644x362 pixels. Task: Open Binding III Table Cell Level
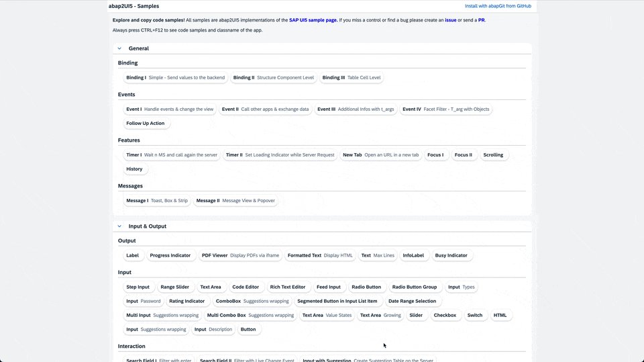[x=351, y=77]
